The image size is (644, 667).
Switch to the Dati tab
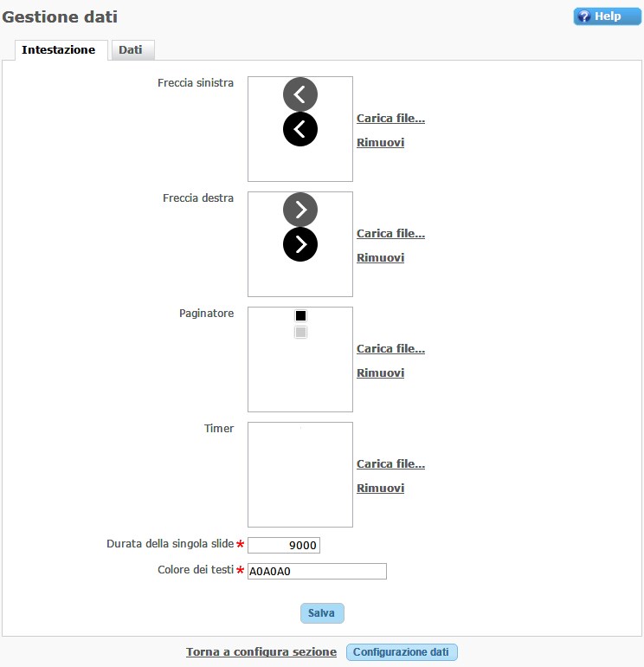pyautogui.click(x=131, y=50)
